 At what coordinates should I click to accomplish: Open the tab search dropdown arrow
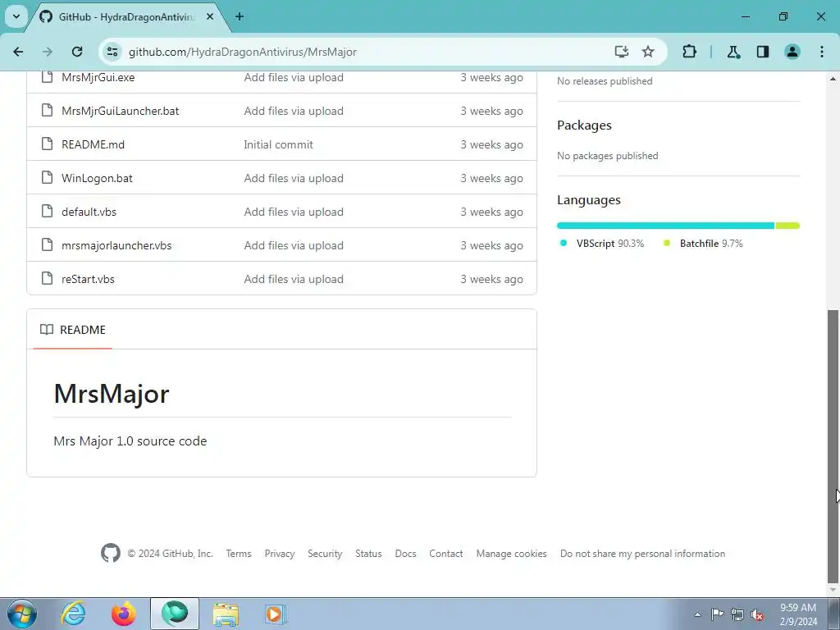(x=16, y=16)
